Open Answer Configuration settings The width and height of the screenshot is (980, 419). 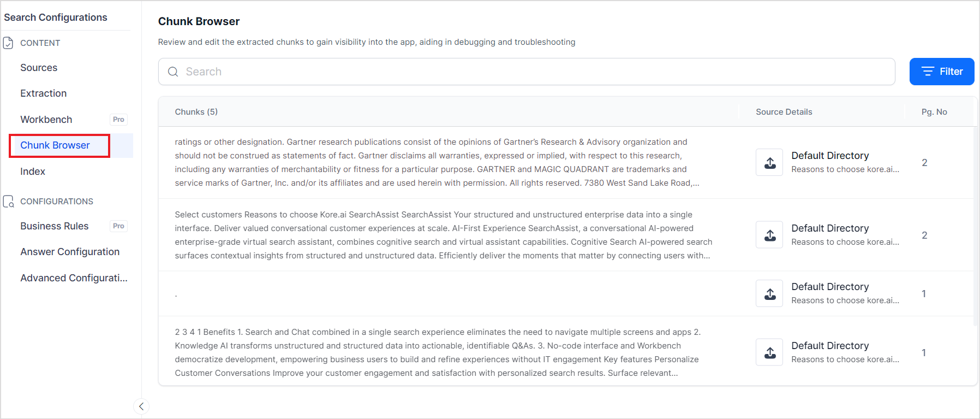coord(70,252)
